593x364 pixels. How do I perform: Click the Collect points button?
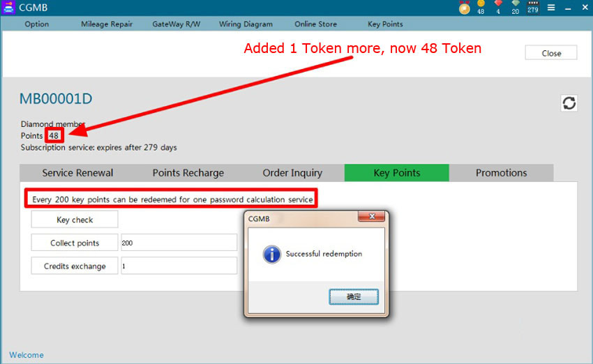point(75,243)
